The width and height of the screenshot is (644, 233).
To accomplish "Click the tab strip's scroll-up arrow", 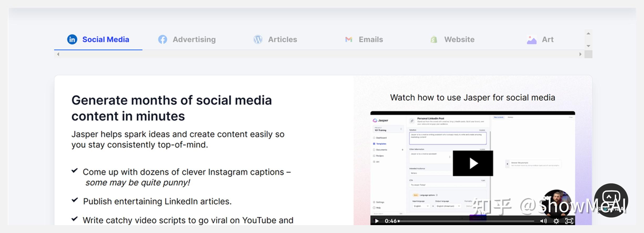I will click(589, 33).
